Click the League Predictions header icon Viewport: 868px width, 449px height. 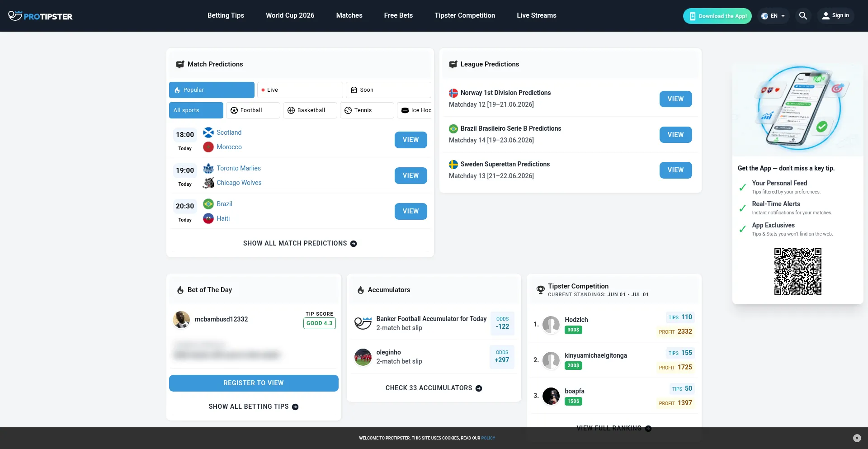(453, 65)
